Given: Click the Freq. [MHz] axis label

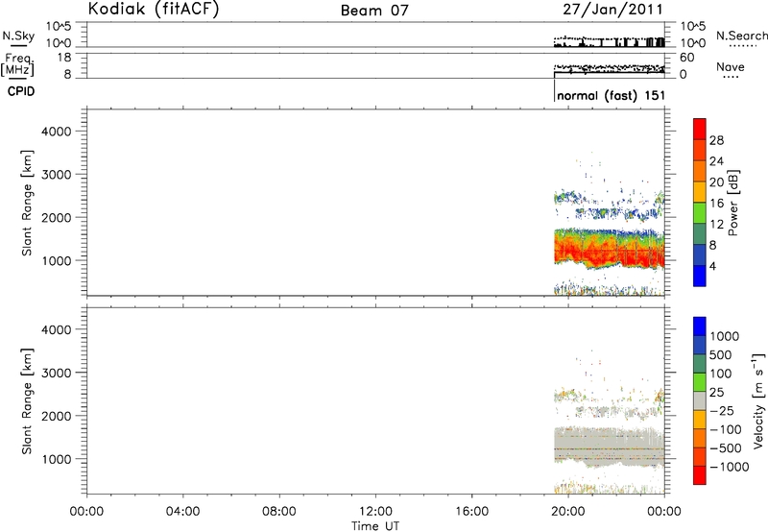Looking at the screenshot, I should pyautogui.click(x=18, y=65).
